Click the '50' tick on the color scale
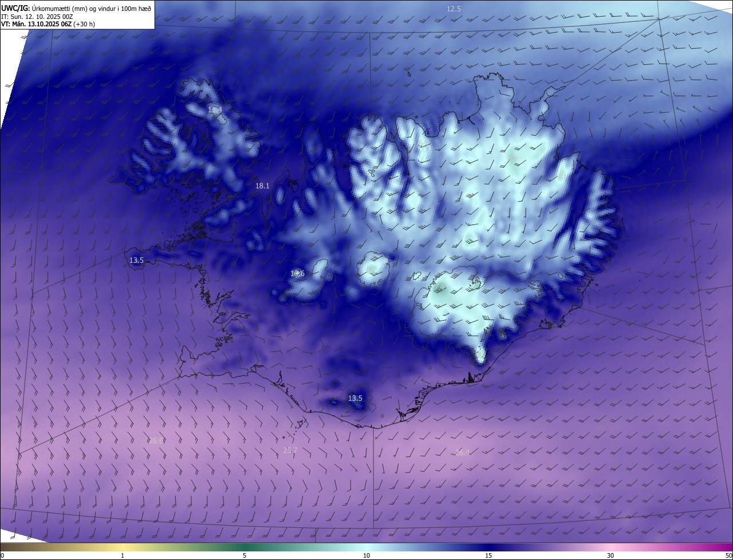The image size is (733, 560). point(728,555)
